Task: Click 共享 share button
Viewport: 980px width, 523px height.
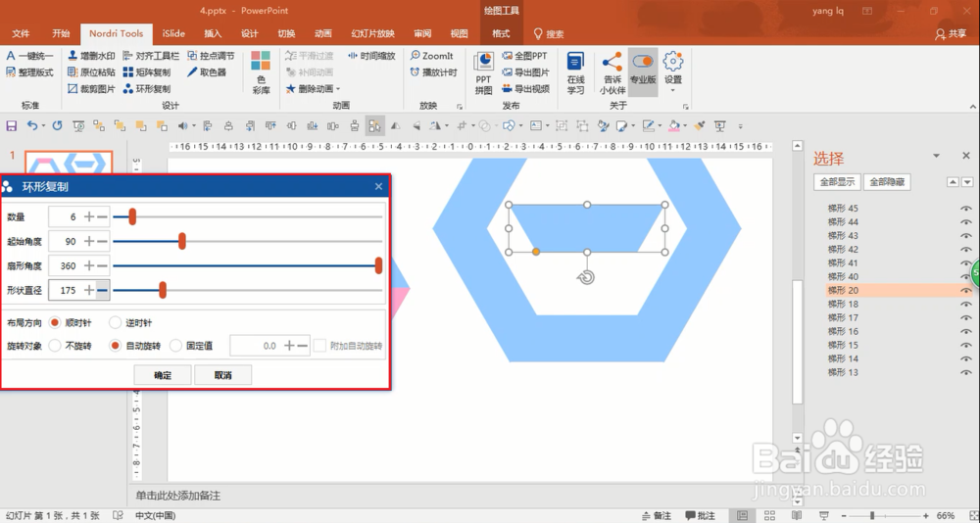Action: tap(952, 34)
